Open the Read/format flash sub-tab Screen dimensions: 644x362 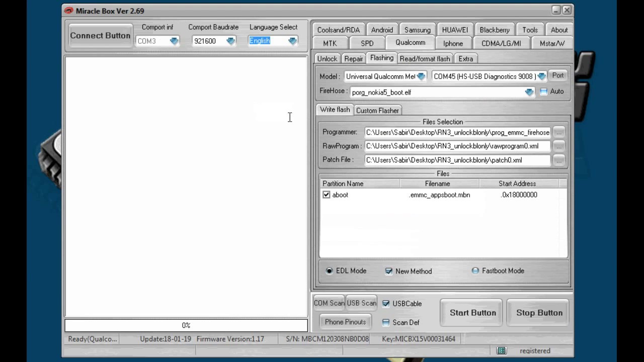coord(425,59)
